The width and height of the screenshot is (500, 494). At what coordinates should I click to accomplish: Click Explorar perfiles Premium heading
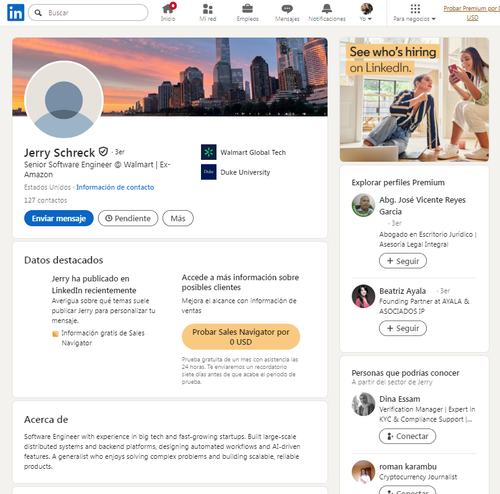coord(398,183)
